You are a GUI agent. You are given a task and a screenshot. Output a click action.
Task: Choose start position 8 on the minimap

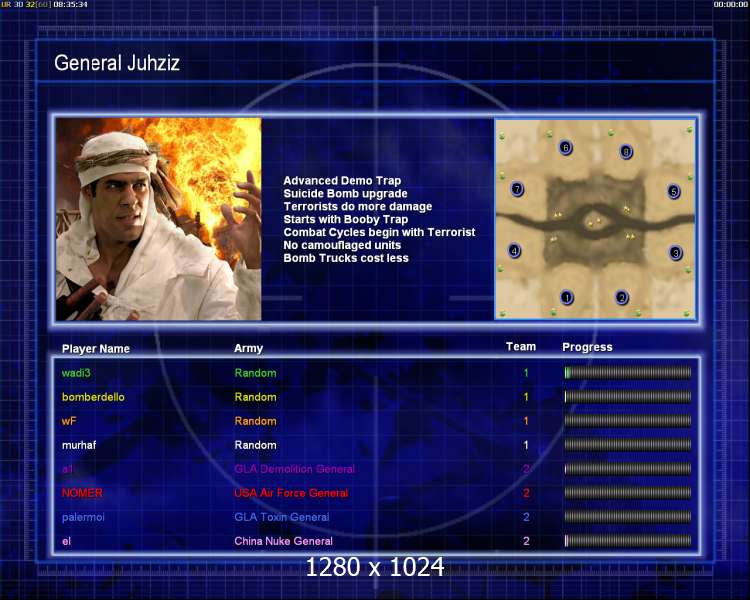[x=626, y=152]
